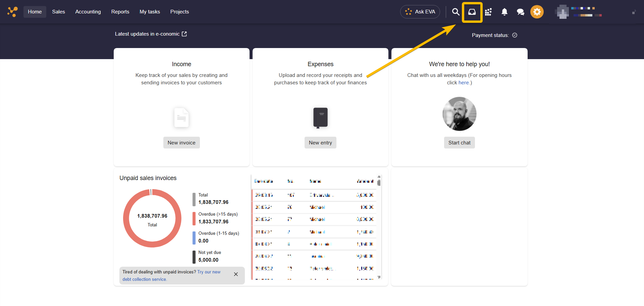Click the Not yet due 5,000.00 value
644x306 pixels.
(x=208, y=260)
